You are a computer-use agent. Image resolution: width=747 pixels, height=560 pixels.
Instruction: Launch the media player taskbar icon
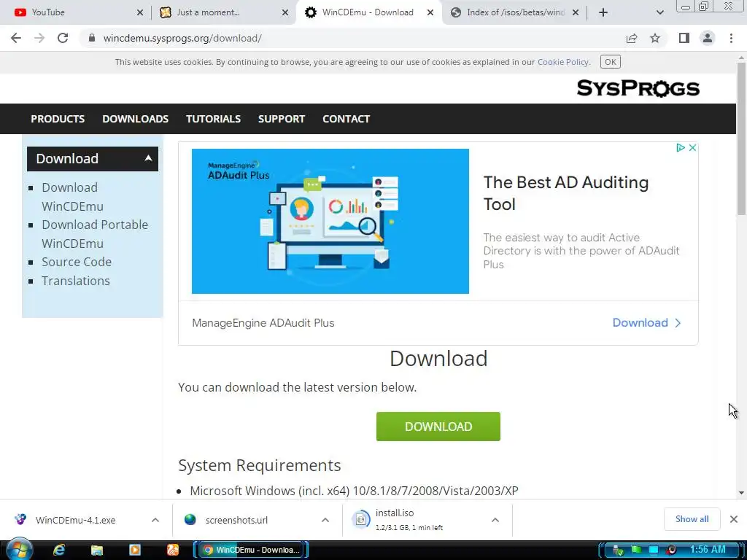(135, 550)
